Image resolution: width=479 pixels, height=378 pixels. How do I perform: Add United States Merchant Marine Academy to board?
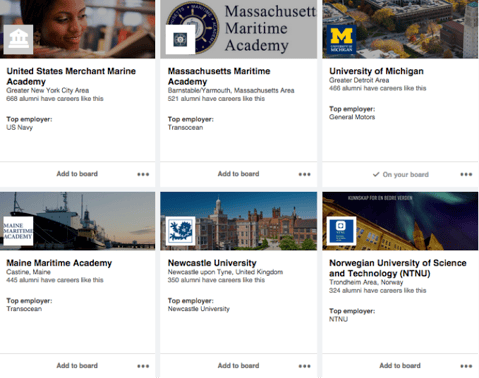[x=77, y=174]
